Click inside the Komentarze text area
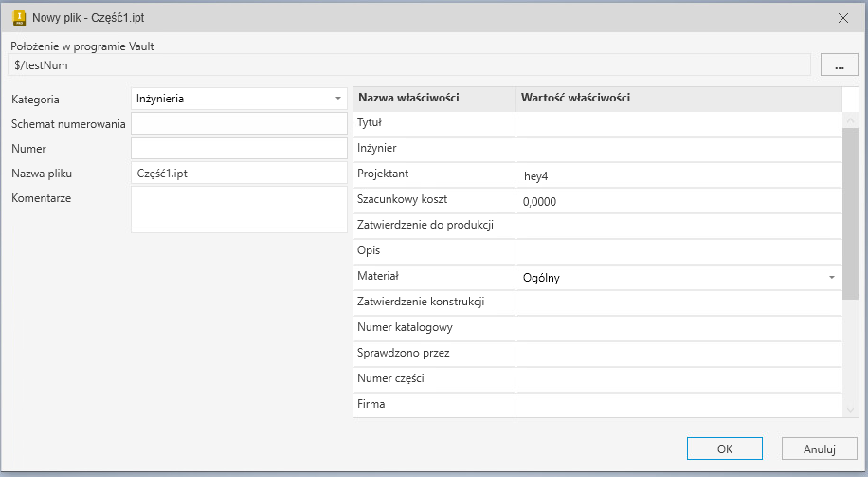This screenshot has height=477, width=868. [240, 209]
